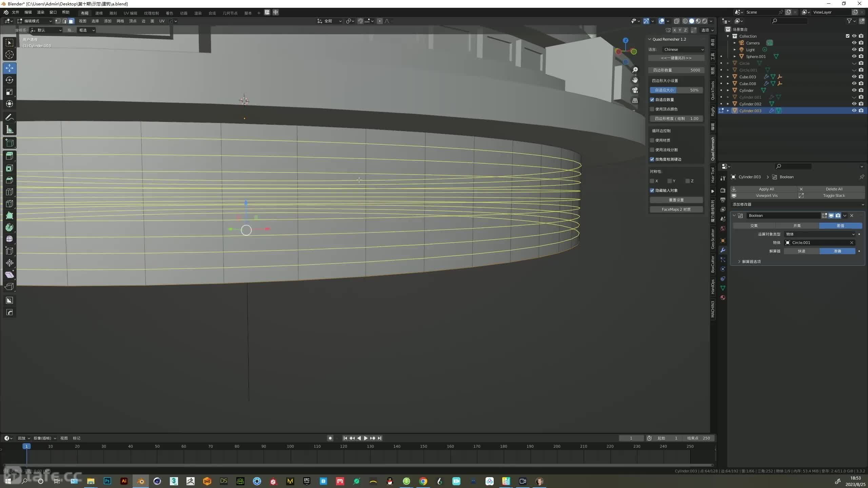
Task: Select the Poly Build tool
Action: (9, 215)
